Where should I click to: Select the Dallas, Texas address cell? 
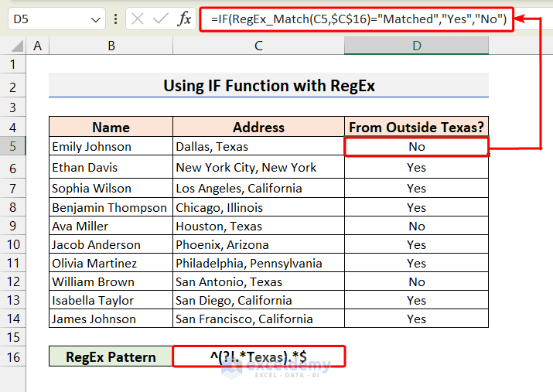pos(258,146)
